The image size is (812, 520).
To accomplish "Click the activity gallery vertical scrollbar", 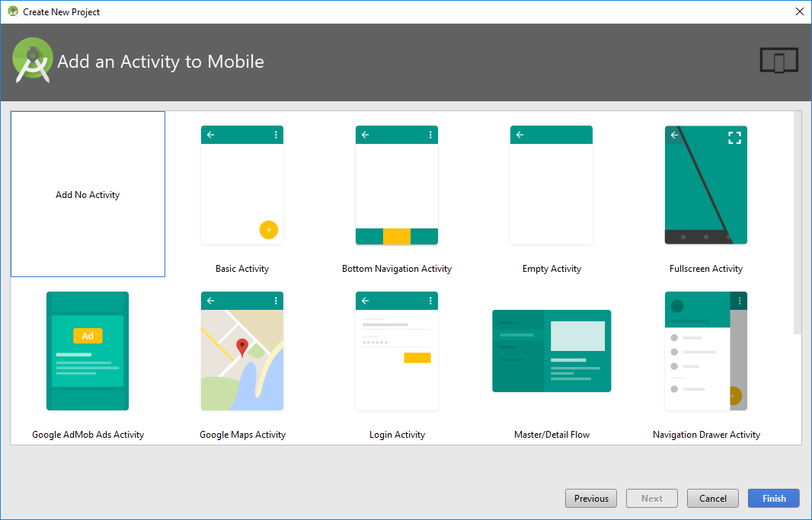I will (798, 222).
